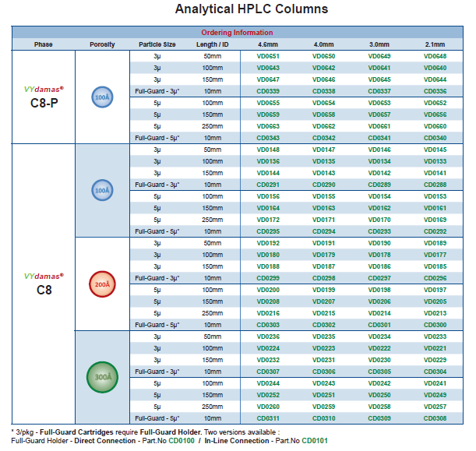This screenshot has width=476, height=451.
Task: Click part number CD0311
Action: (x=268, y=418)
